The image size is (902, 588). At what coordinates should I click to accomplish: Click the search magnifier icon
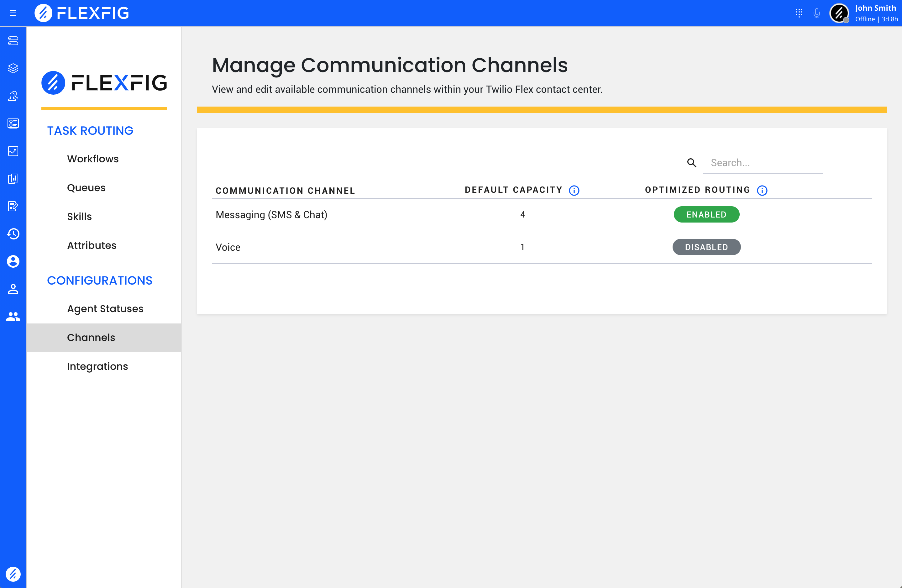[x=692, y=163]
